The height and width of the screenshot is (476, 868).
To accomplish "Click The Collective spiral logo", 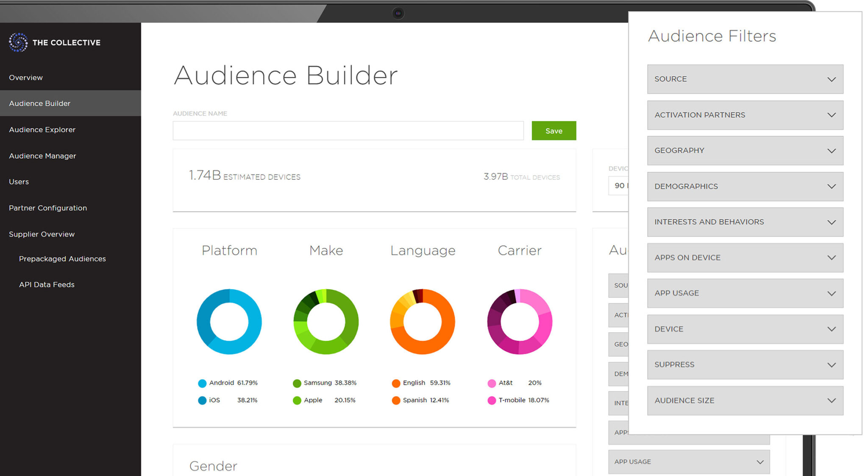I will click(18, 42).
